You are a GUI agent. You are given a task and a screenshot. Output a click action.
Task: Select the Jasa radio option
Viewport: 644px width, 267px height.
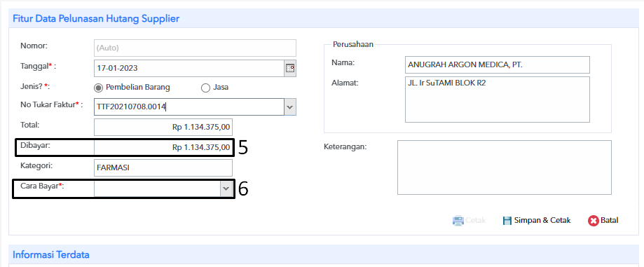pos(205,88)
